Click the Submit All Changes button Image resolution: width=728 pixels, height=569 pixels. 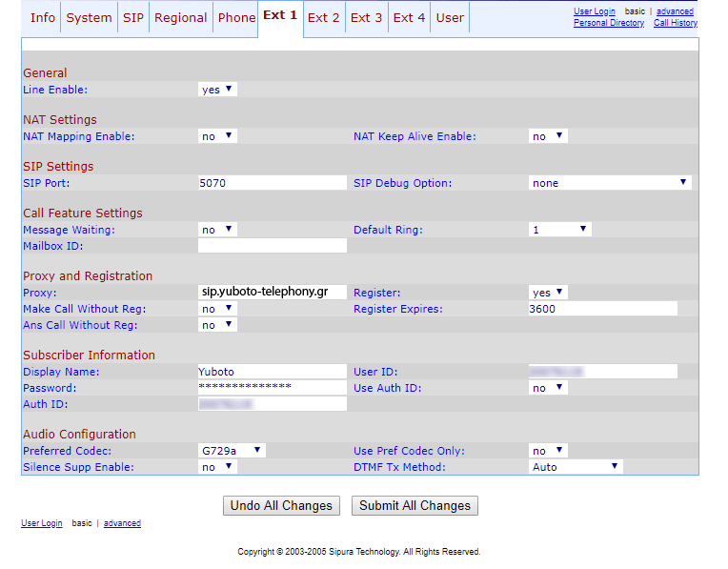coord(415,506)
